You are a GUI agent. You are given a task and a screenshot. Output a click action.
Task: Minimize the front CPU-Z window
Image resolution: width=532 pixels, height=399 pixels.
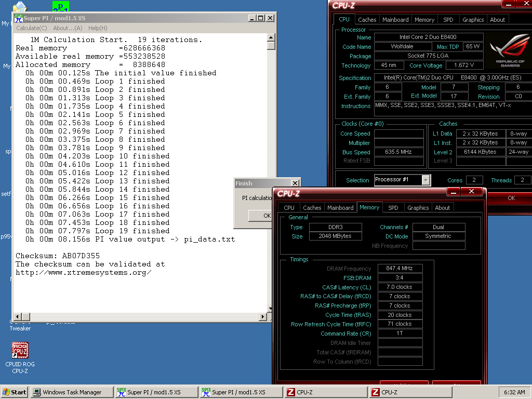(x=453, y=192)
